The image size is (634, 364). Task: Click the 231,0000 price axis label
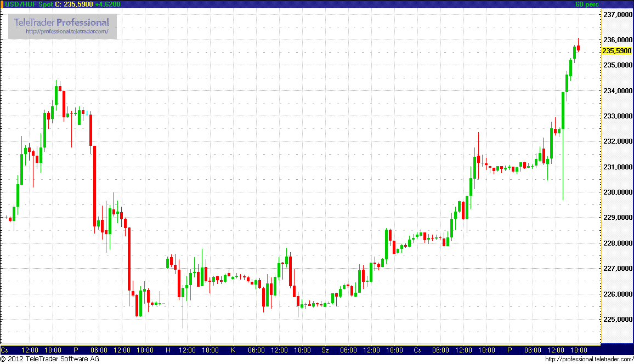click(x=618, y=167)
